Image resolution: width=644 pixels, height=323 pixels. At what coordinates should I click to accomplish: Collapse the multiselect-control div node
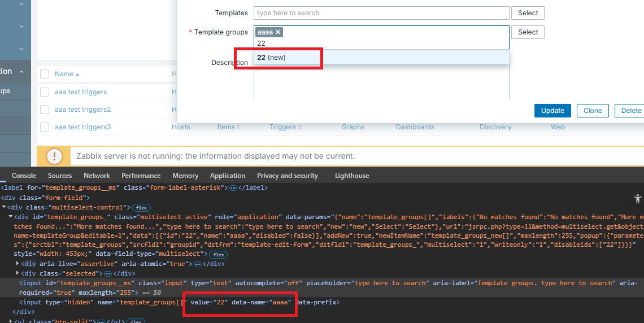coord(5,208)
